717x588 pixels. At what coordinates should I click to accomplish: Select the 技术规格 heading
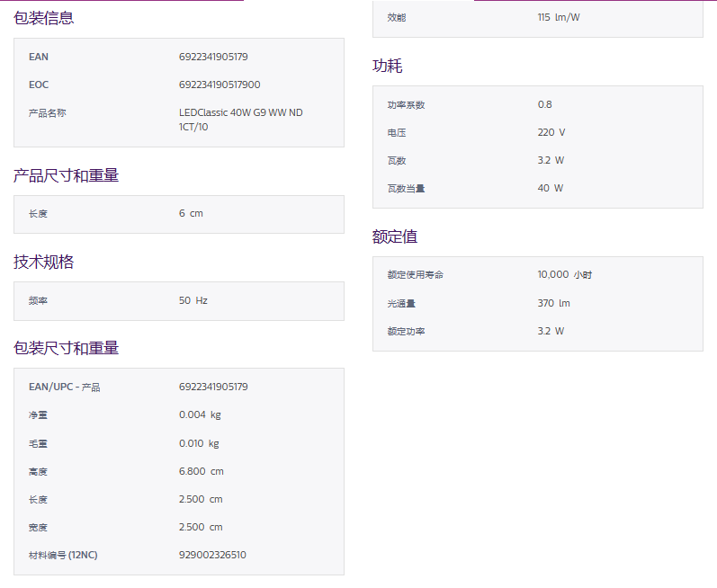tap(43, 262)
